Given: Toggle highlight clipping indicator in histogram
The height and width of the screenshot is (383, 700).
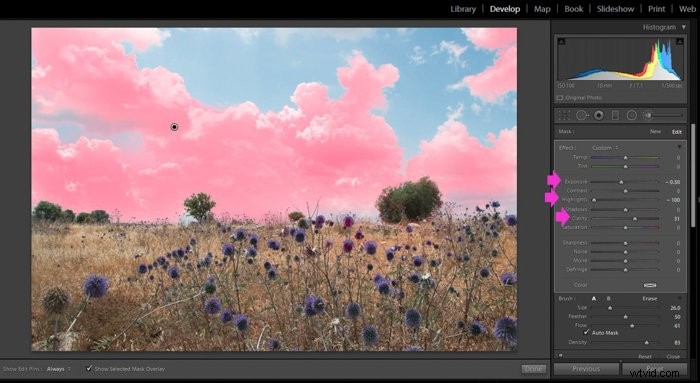Looking at the screenshot, I should [679, 42].
